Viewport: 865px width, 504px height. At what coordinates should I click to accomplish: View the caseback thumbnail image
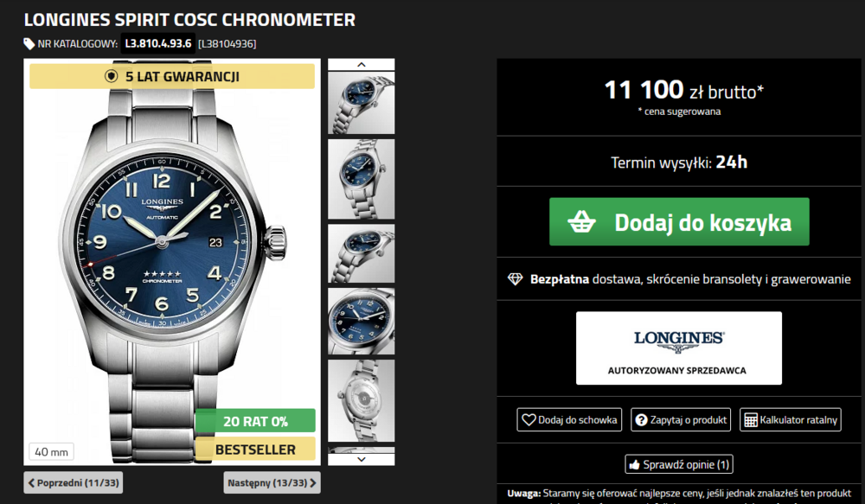point(362,400)
